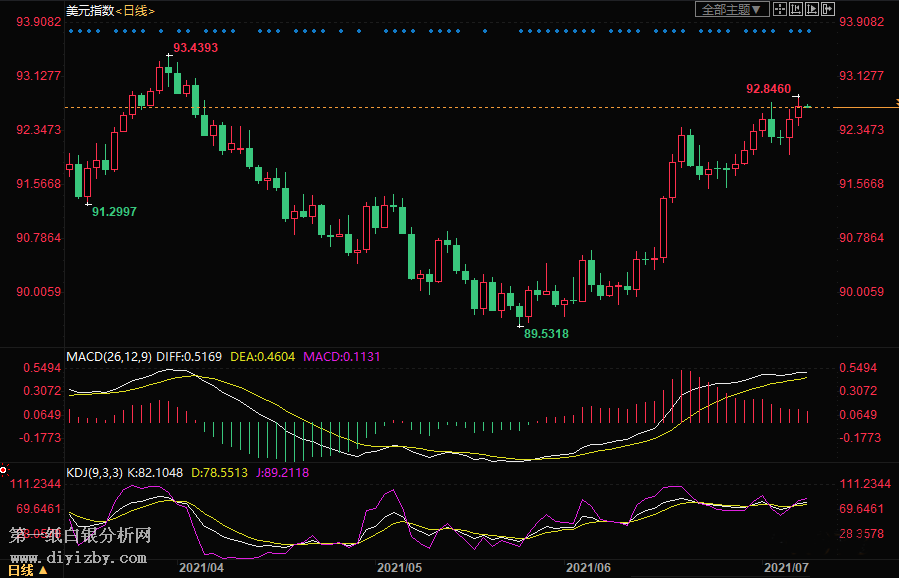The width and height of the screenshot is (899, 578).
Task: Click the 91.2997 low price label
Action: click(x=114, y=211)
